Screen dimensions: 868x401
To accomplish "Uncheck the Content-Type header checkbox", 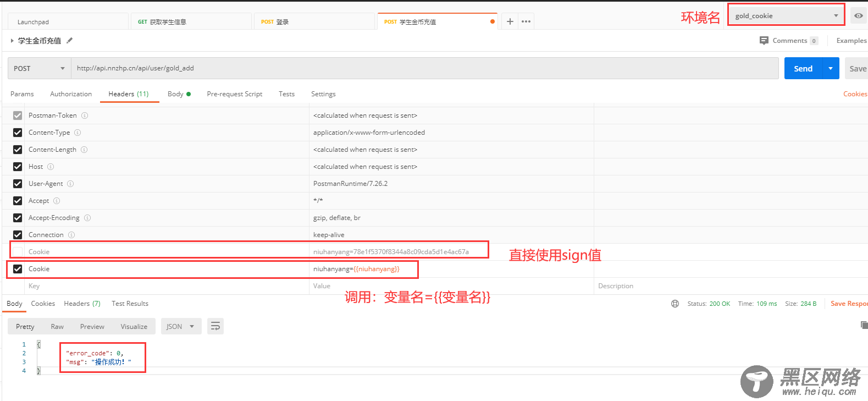I will (18, 133).
